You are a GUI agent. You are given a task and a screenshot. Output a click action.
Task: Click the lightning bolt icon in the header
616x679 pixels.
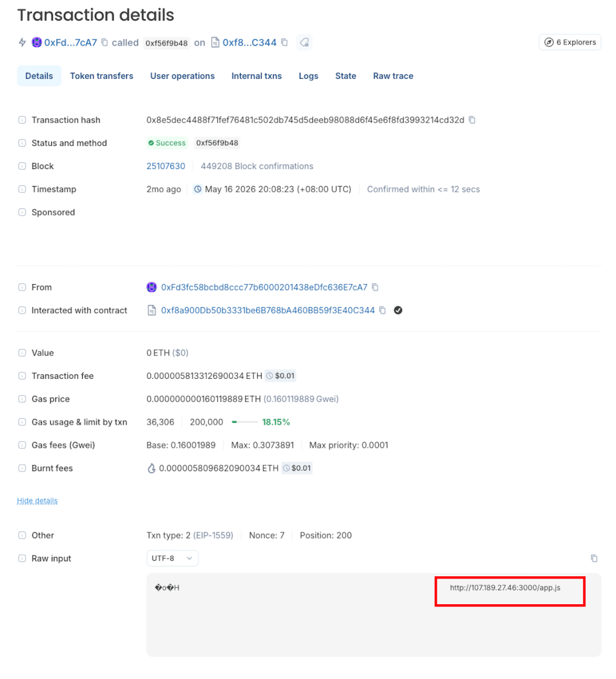pos(22,42)
